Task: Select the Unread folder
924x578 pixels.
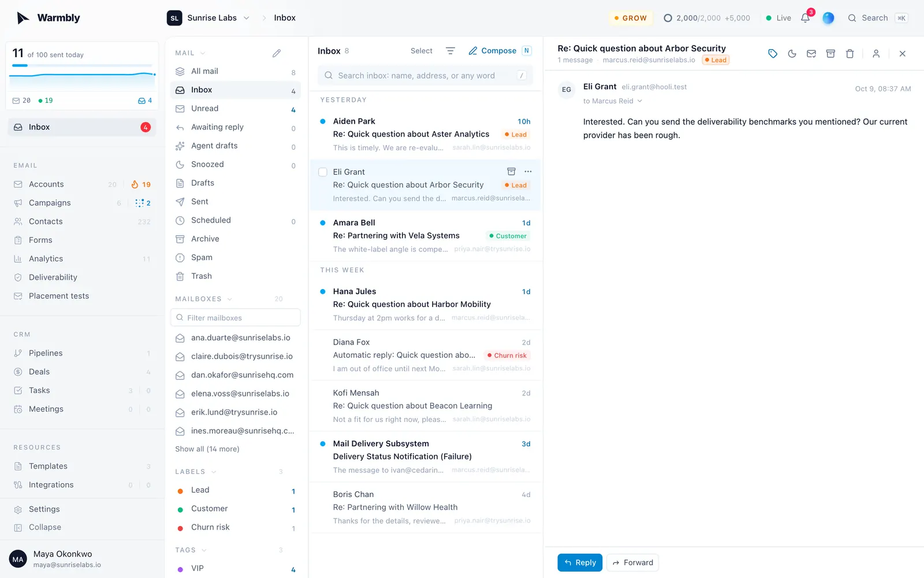Action: tap(236, 109)
